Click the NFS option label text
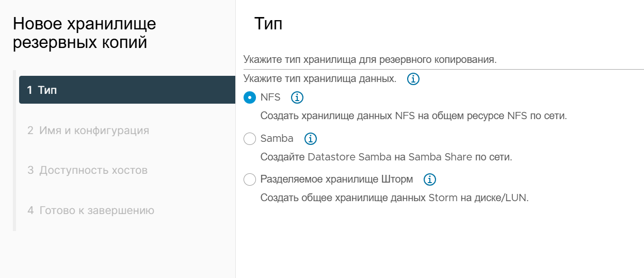 coord(270,97)
